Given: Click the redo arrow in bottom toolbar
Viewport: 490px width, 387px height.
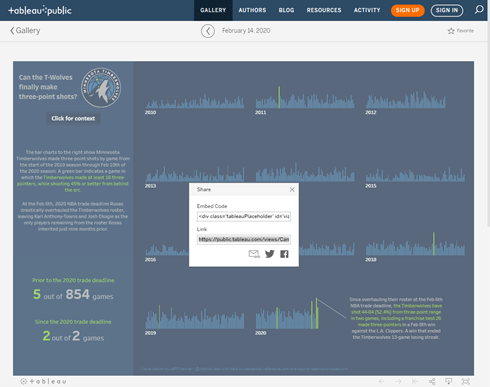Looking at the screenshot, I should (x=398, y=381).
